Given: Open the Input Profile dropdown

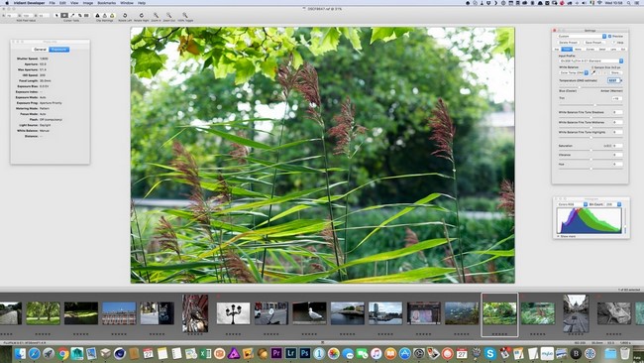Looking at the screenshot, I should (591, 60).
